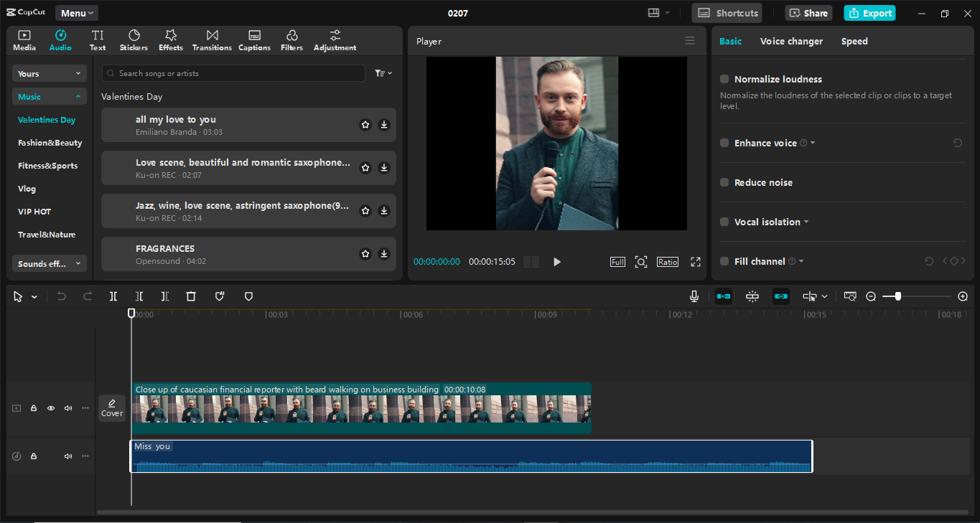
Task: Select the Split tool in timeline toolbar
Action: [112, 296]
